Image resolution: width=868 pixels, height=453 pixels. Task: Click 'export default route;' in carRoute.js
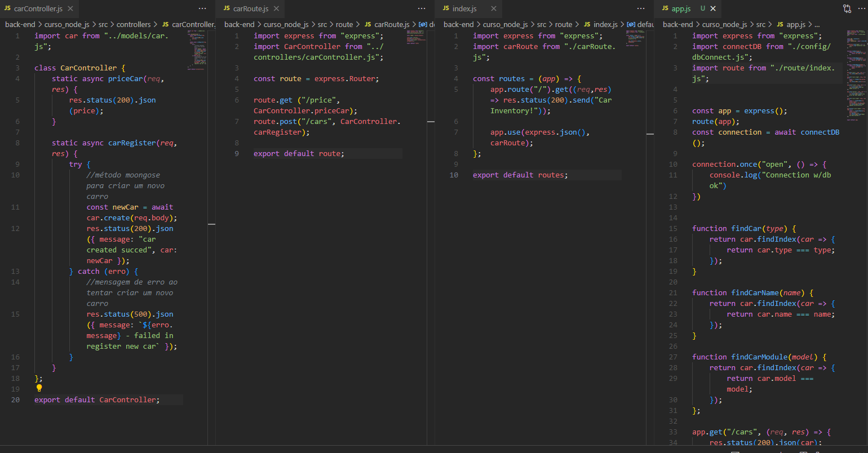pos(299,153)
